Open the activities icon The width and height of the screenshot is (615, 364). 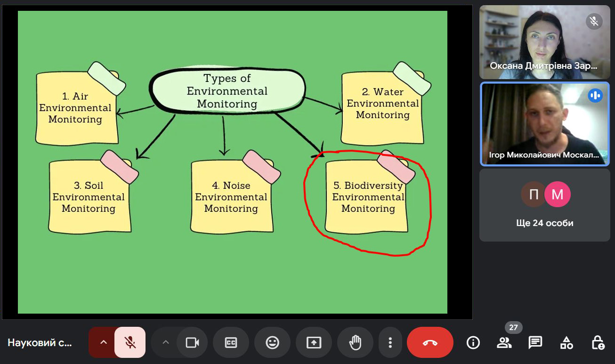[x=566, y=342]
